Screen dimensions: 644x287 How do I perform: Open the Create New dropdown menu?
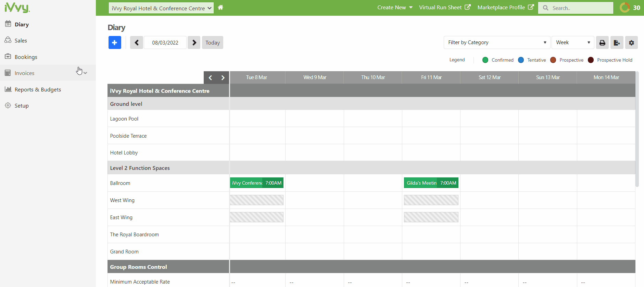tap(395, 7)
